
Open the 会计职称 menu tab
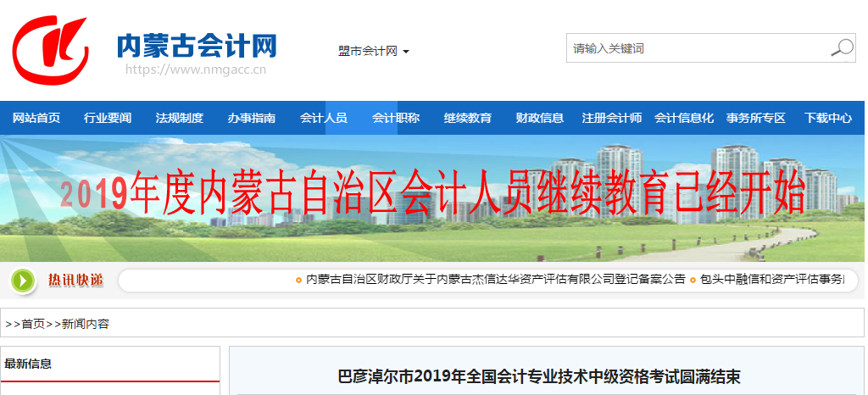pos(396,118)
